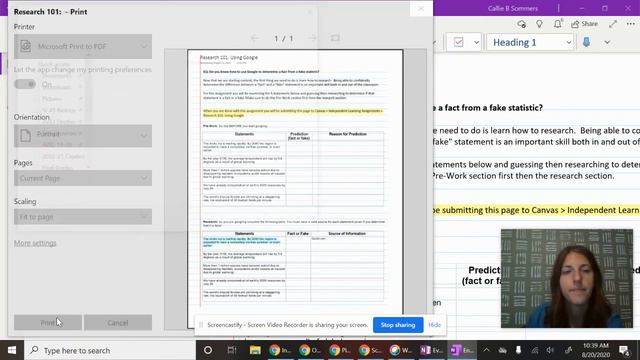This screenshot has width=640, height=360.
Task: Toggle the app printing preferences switch
Action: [x=25, y=84]
